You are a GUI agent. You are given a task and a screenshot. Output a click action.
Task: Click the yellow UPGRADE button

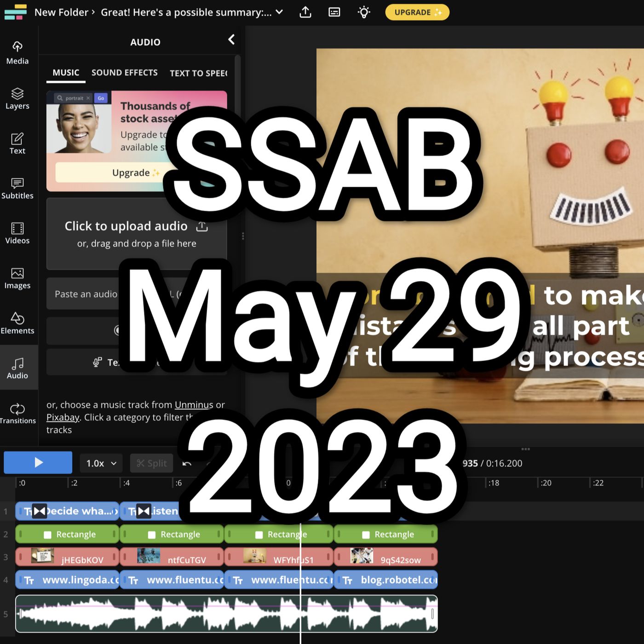pyautogui.click(x=417, y=12)
